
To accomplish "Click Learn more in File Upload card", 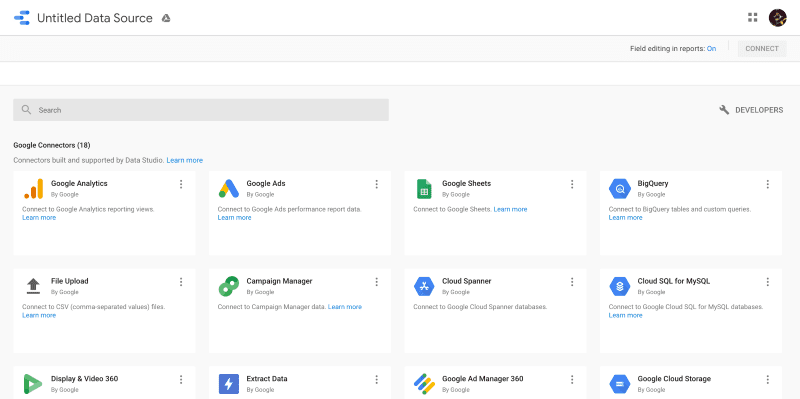I will (39, 315).
